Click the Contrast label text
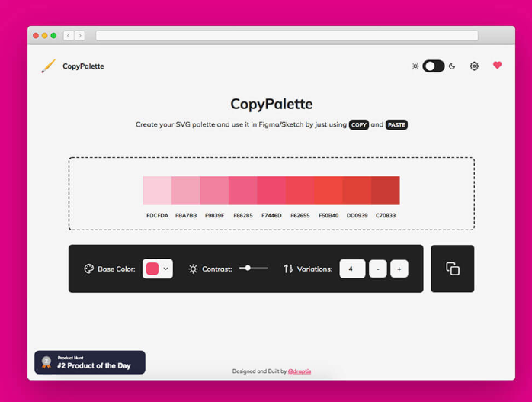The image size is (532, 402). [x=217, y=269]
